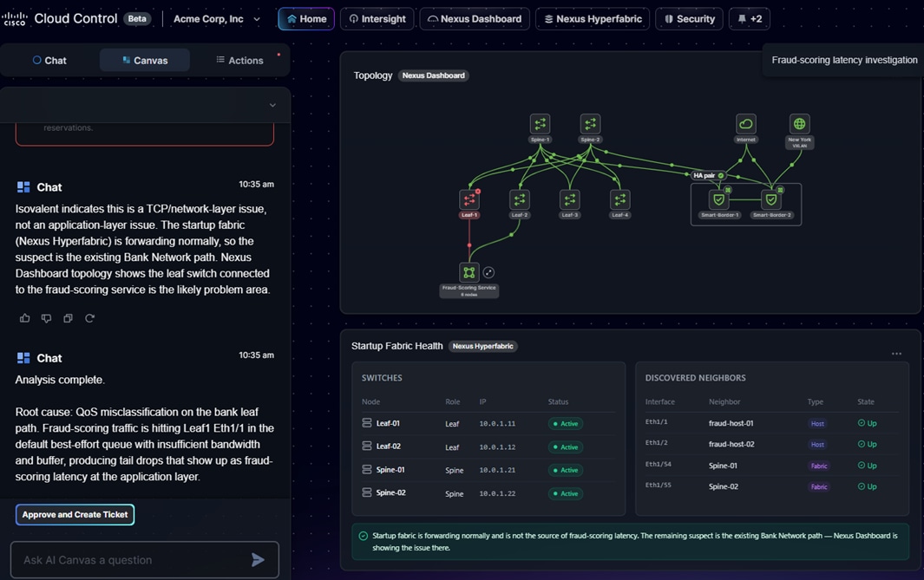The image size is (924, 580).
Task: Select the New York VXLAN globe node
Action: point(799,124)
